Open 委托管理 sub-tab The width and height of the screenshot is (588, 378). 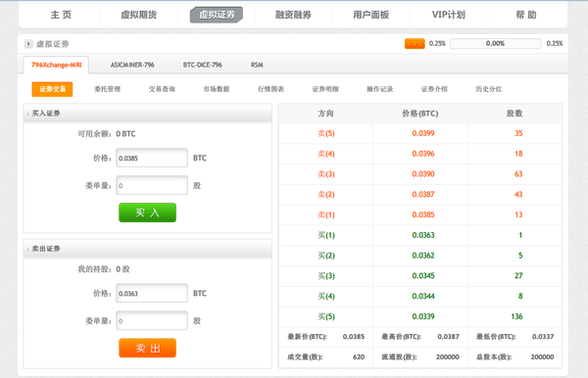click(107, 89)
